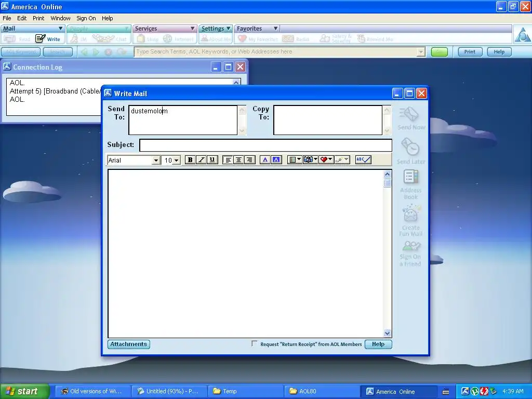This screenshot has height=399, width=532.
Task: Expand the Services toolbar dropdown
Action: pos(192,29)
